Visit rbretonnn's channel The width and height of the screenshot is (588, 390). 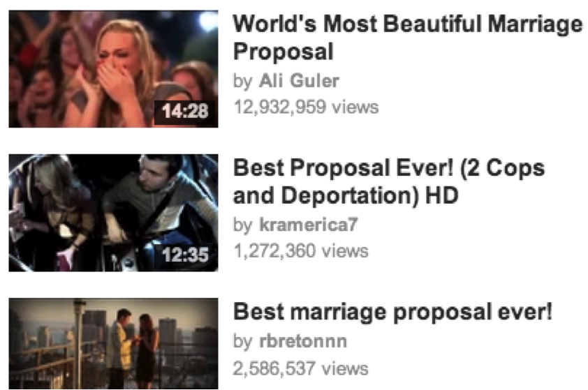coord(303,341)
